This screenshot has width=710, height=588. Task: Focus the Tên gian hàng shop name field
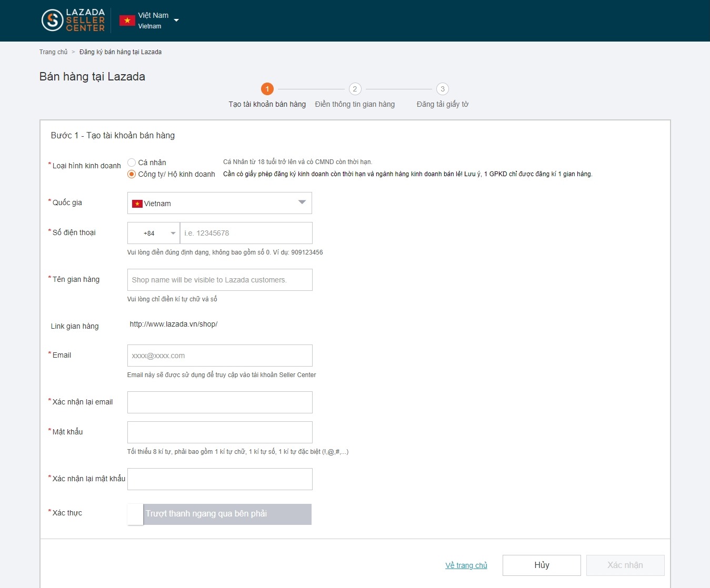pos(219,280)
